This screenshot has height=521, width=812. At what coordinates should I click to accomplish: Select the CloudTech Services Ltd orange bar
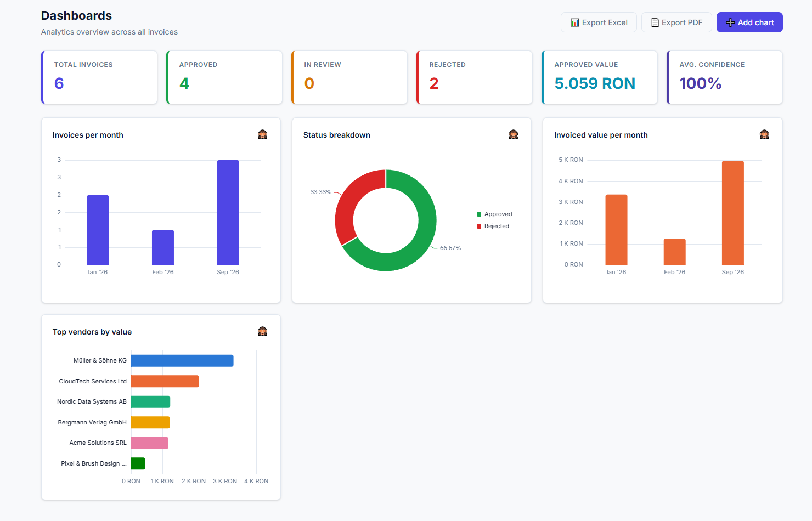pyautogui.click(x=165, y=381)
